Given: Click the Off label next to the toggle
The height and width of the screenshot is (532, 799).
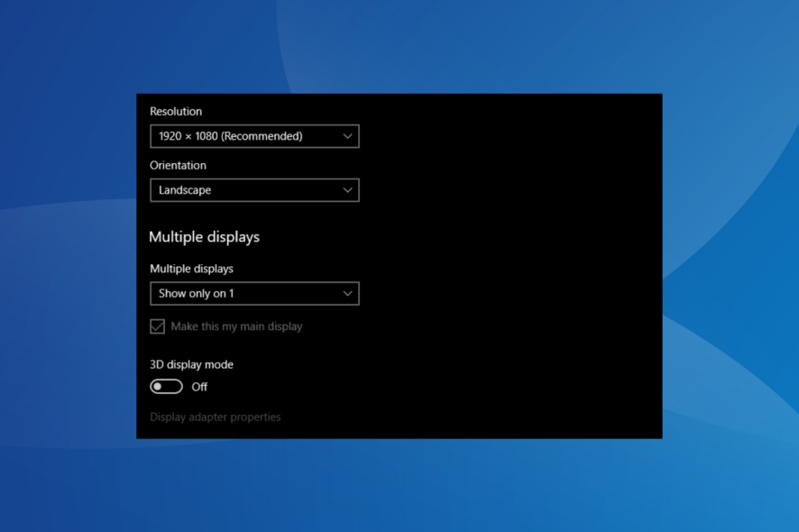Looking at the screenshot, I should pos(199,386).
